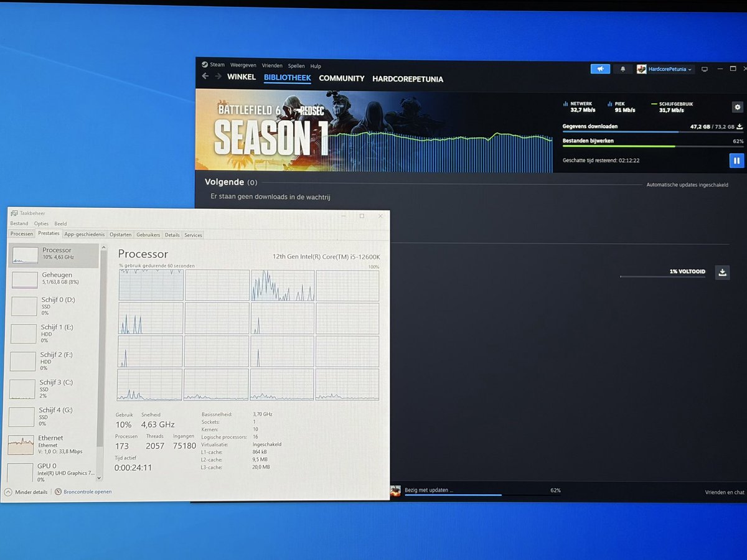Open the BIBLIOTHEEK library section
Screen dimensions: 747x560
[x=287, y=78]
